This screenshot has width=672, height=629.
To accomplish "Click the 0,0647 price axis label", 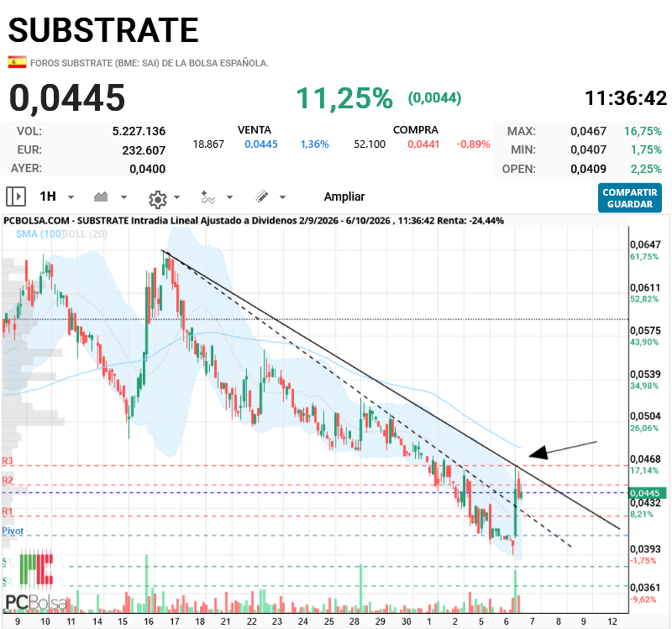I will [x=645, y=244].
